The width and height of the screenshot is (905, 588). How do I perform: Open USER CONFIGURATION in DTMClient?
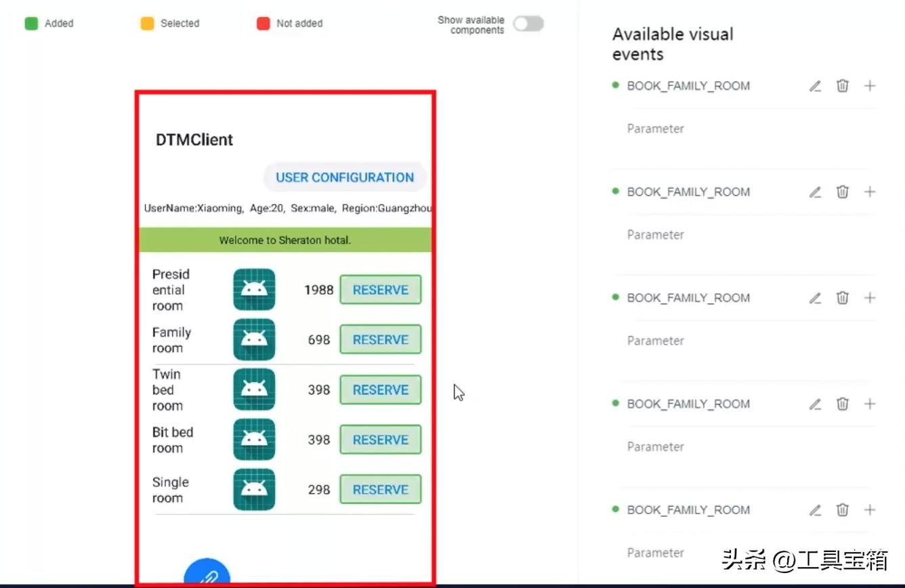(x=344, y=177)
